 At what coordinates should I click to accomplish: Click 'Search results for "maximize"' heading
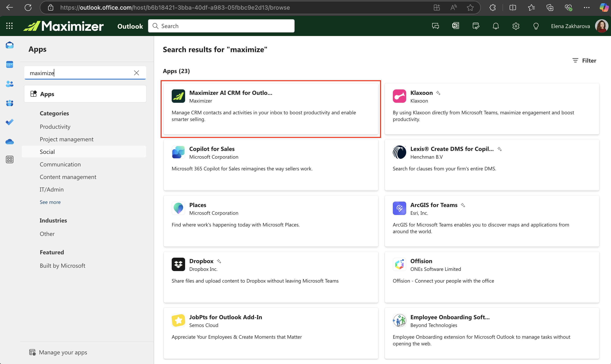pyautogui.click(x=215, y=50)
